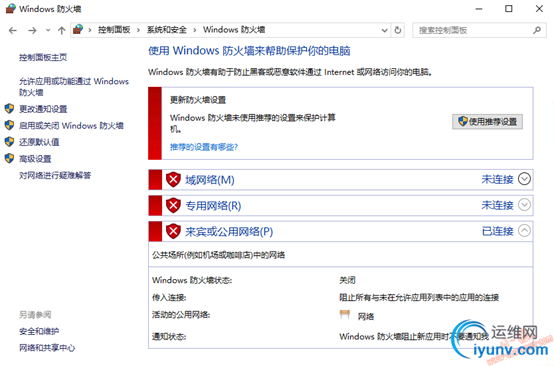Viewport: 554px width, 366px height.
Task: Click 关闭 firewall state value
Action: pyautogui.click(x=347, y=280)
